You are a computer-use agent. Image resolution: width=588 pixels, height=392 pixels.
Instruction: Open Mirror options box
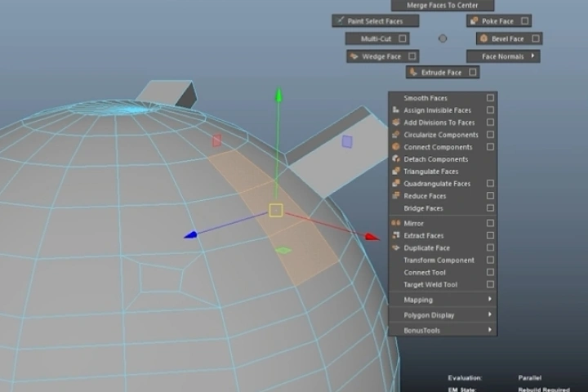(x=490, y=223)
